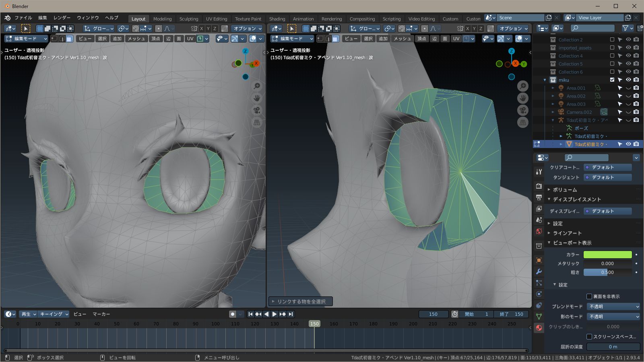Open the 編集モード dropdown in left viewport

(26, 39)
